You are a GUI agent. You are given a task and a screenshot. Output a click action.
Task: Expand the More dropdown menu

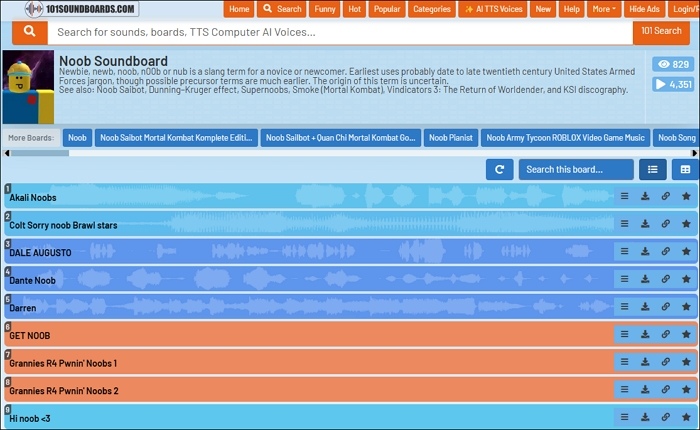604,9
